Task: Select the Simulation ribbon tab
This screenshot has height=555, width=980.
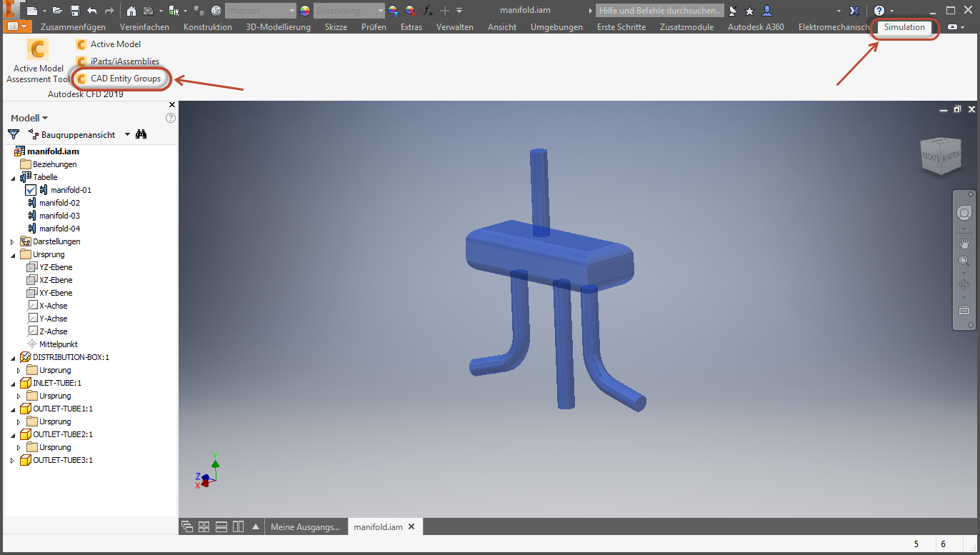Action: (904, 27)
